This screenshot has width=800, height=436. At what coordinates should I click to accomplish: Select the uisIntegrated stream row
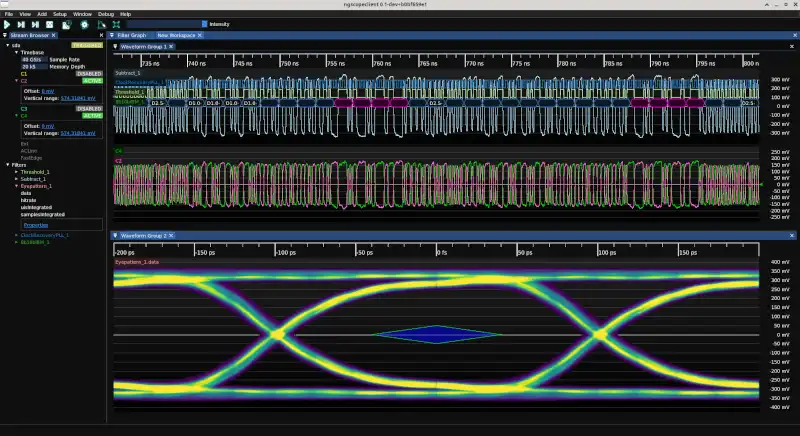(x=36, y=208)
